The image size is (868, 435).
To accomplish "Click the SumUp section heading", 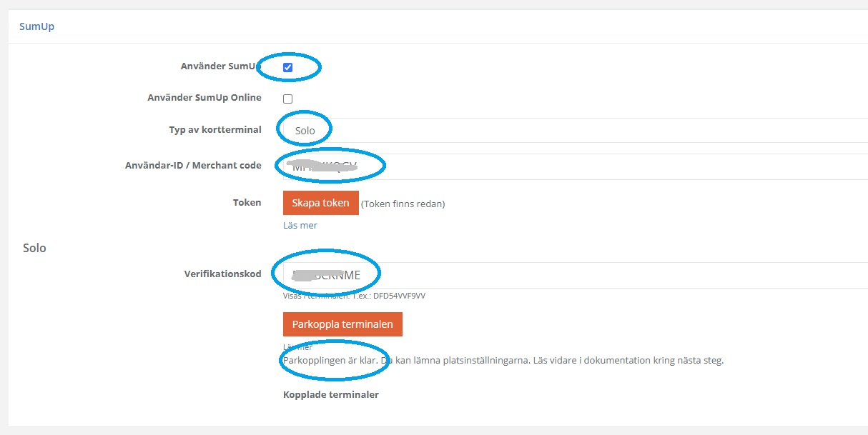I will (x=36, y=26).
